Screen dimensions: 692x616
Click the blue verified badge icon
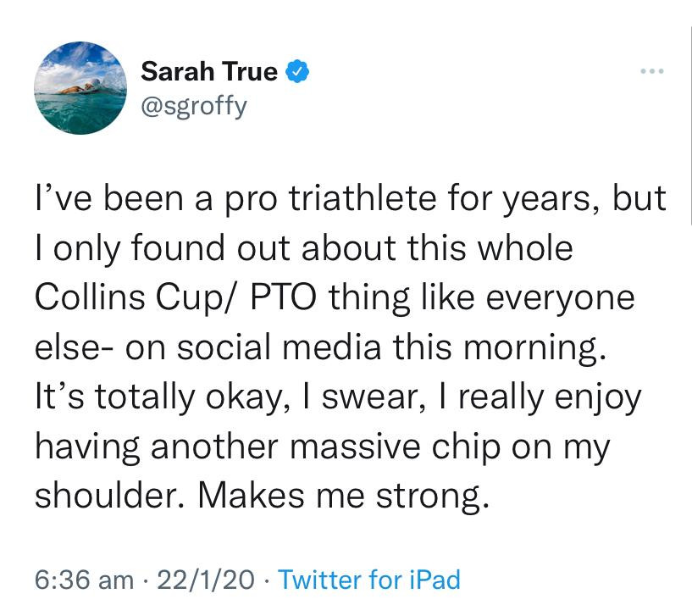298,71
